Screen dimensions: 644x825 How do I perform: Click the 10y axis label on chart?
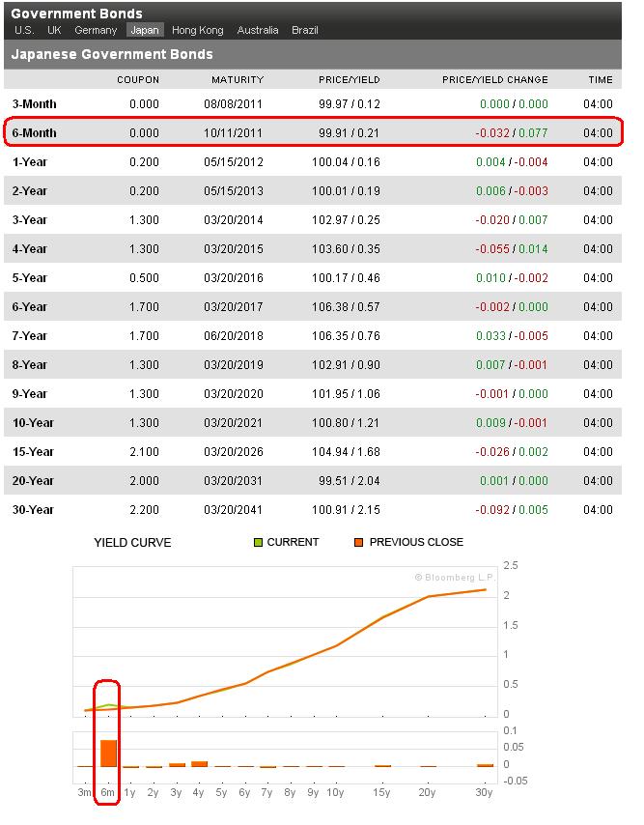[x=335, y=792]
